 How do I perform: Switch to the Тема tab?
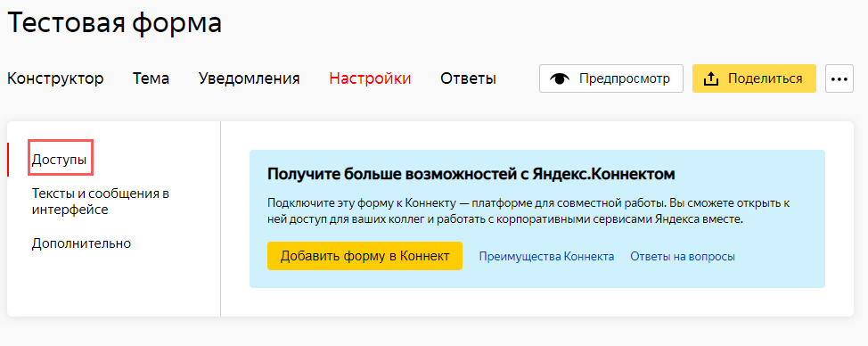151,78
